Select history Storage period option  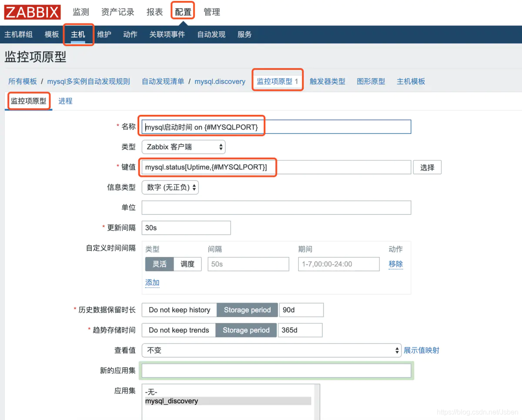point(248,310)
